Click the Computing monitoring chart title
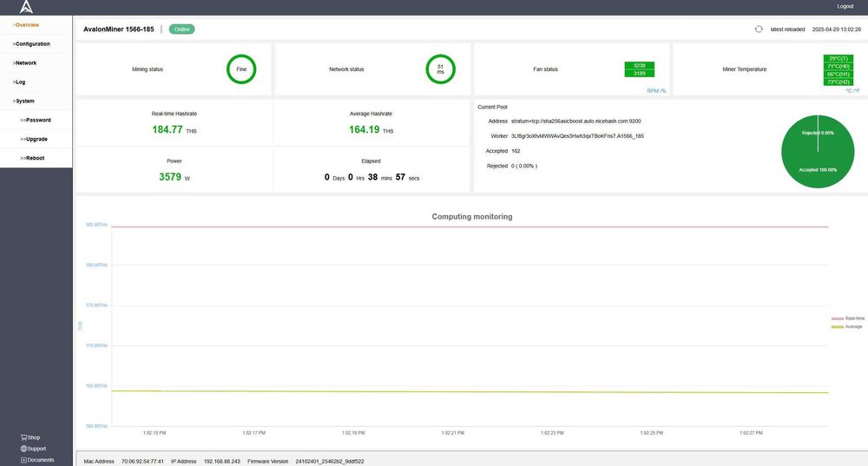 [x=472, y=216]
